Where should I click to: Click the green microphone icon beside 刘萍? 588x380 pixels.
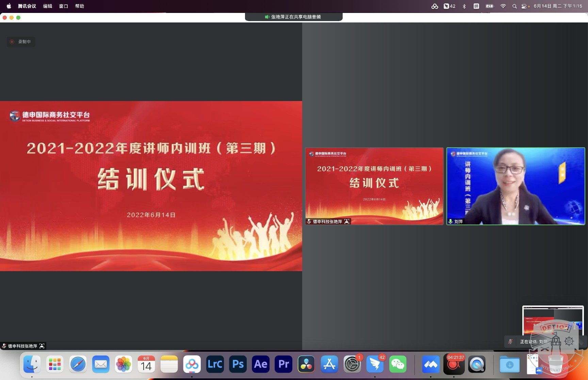(x=451, y=221)
